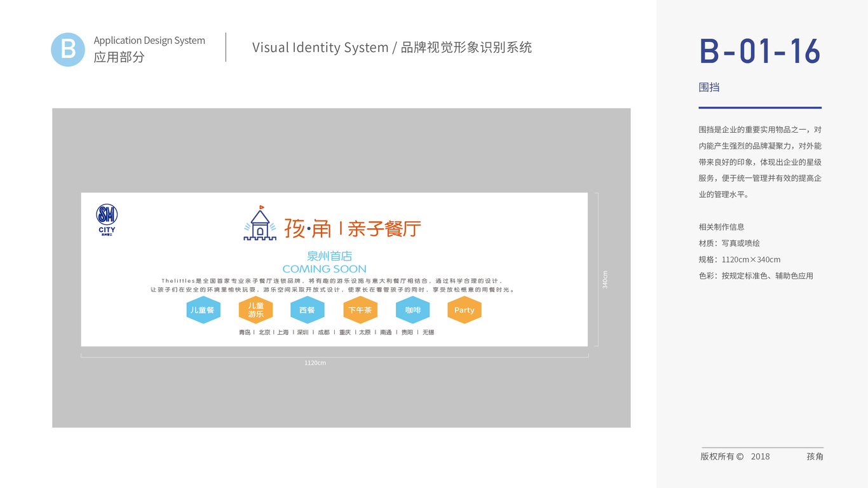868x488 pixels.
Task: Click the 规格：1120cm×340cm line
Action: [x=740, y=259]
